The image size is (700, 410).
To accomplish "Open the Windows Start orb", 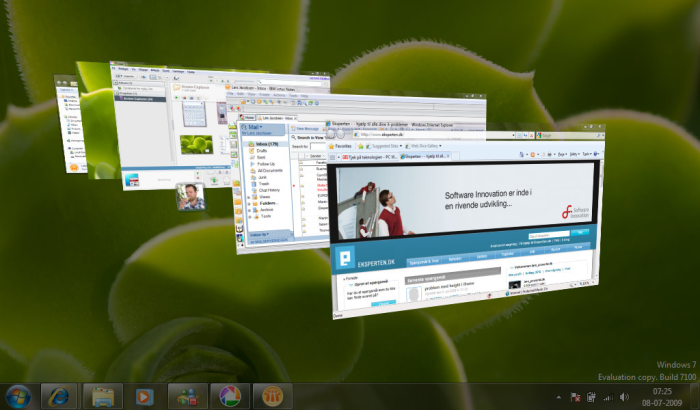I will coord(18,397).
